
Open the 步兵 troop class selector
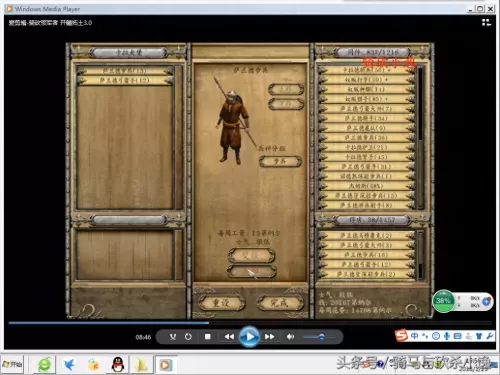pos(280,161)
